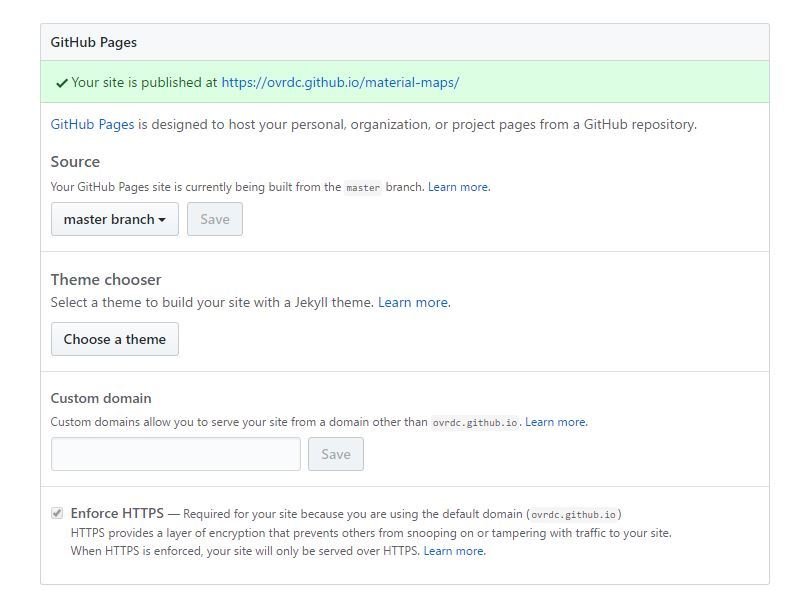Viewport: 795px width, 597px height.
Task: Click the GitHub Pages link in description
Action: tap(92, 124)
